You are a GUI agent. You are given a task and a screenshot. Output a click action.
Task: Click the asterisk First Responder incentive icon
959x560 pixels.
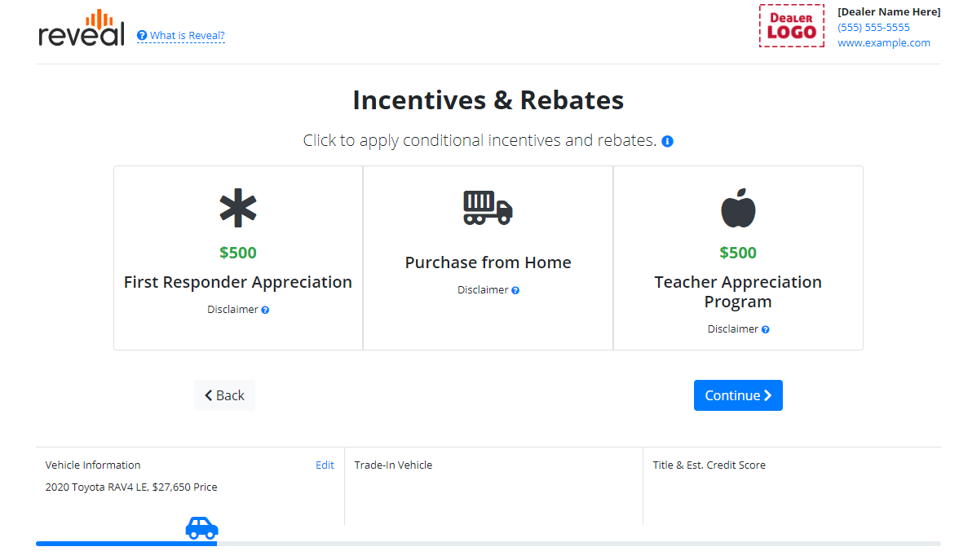tap(237, 208)
